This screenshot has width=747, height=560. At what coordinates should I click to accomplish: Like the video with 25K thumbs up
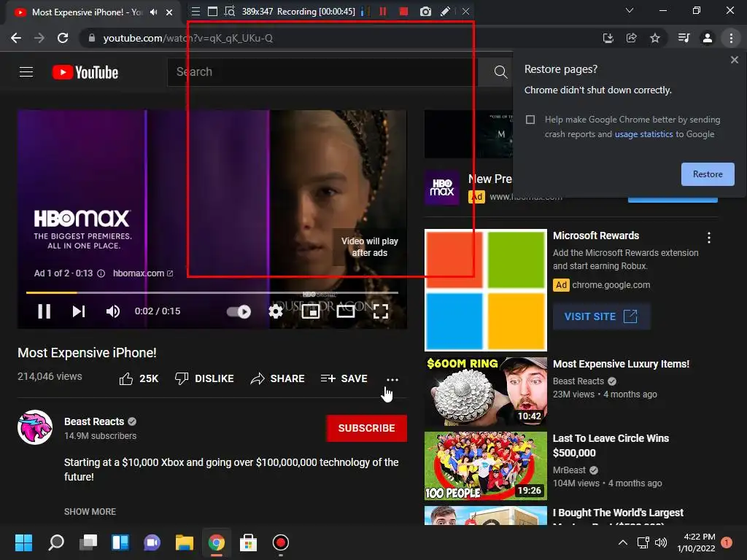click(x=139, y=378)
